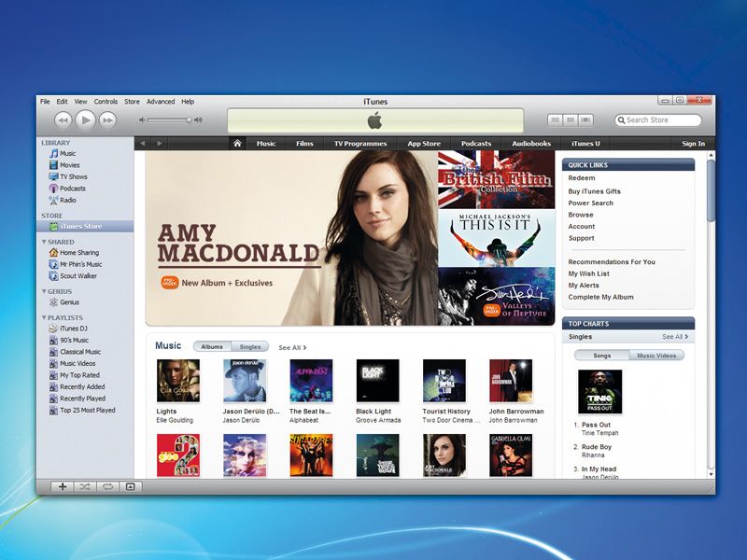
Task: Collapse the Shared section triangle
Action: pos(44,242)
